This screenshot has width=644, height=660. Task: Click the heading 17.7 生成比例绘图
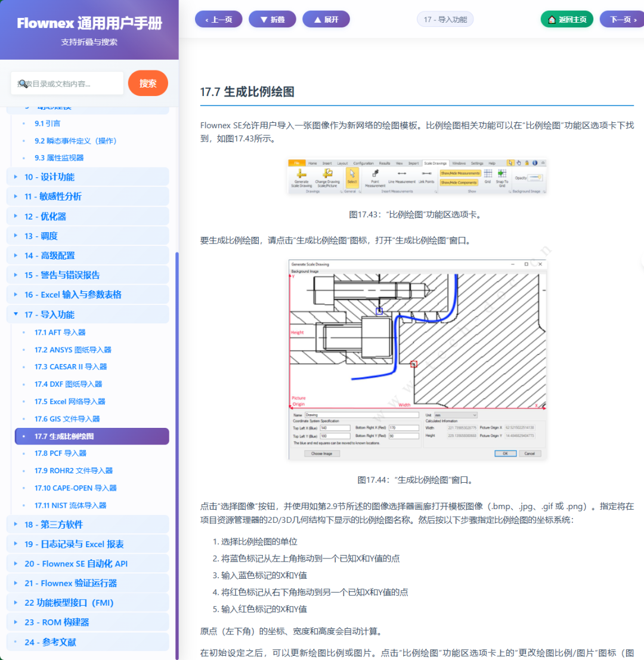point(247,92)
